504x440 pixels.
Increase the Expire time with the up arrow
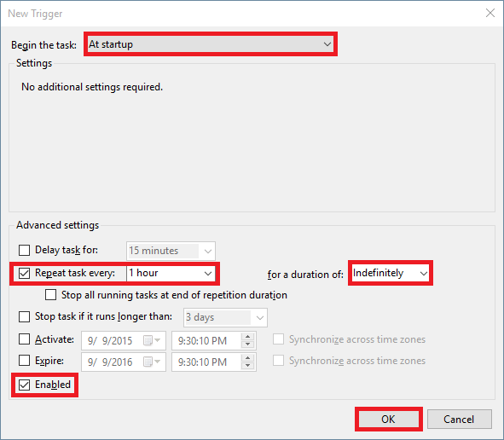click(x=248, y=358)
